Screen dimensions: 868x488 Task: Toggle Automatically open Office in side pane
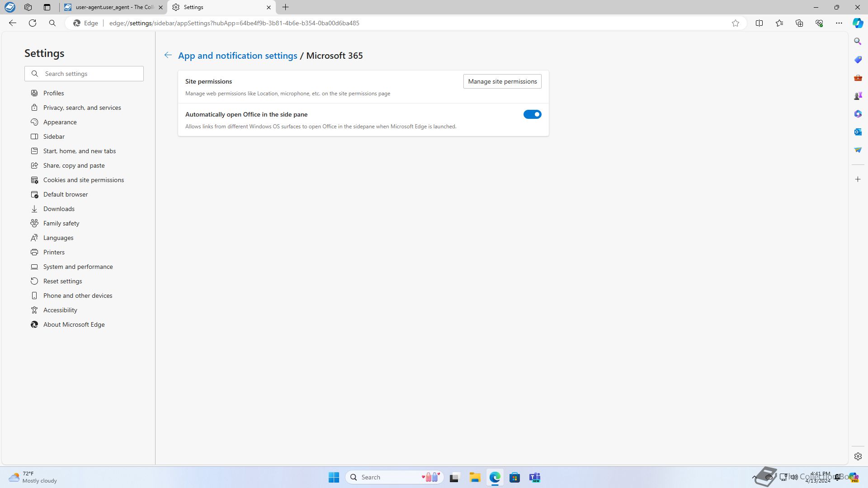click(532, 114)
